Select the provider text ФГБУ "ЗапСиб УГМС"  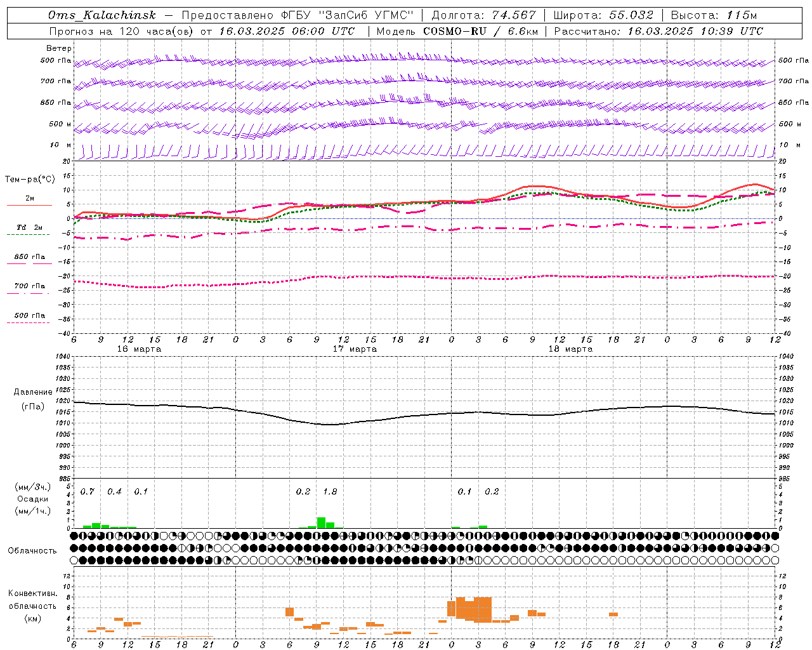click(x=347, y=15)
